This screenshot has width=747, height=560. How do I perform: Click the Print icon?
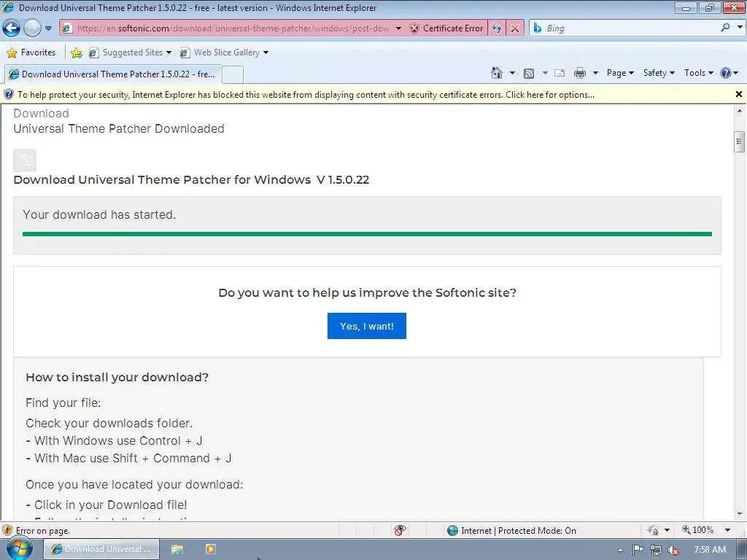pos(580,73)
